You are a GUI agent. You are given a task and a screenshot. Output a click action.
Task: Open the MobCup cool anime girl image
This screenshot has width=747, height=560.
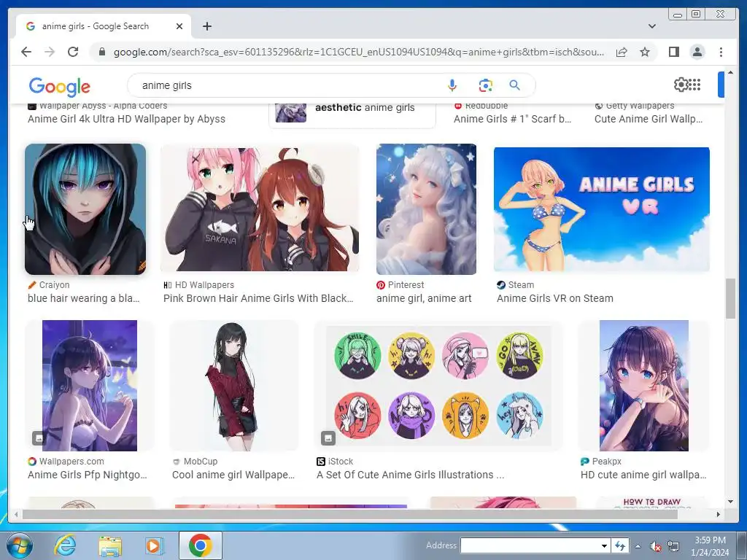[x=234, y=386]
